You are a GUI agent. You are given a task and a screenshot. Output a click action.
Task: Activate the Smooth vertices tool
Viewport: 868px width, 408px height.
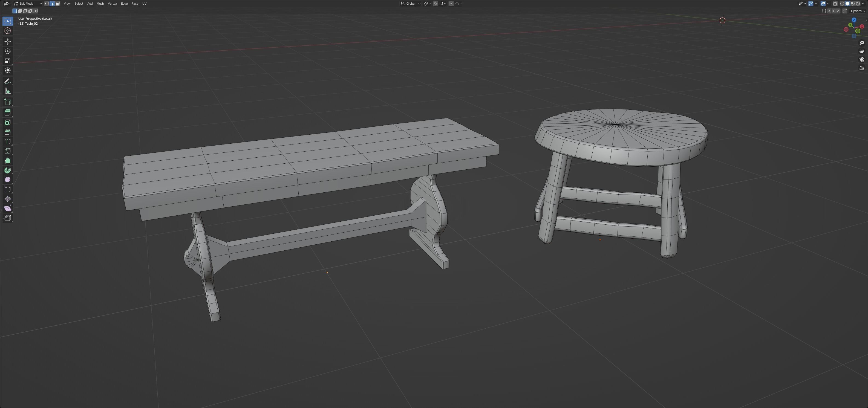click(x=8, y=180)
